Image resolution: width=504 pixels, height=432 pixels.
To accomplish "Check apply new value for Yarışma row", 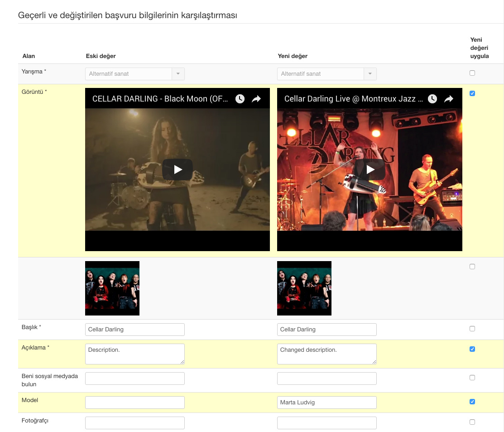I will (x=472, y=73).
